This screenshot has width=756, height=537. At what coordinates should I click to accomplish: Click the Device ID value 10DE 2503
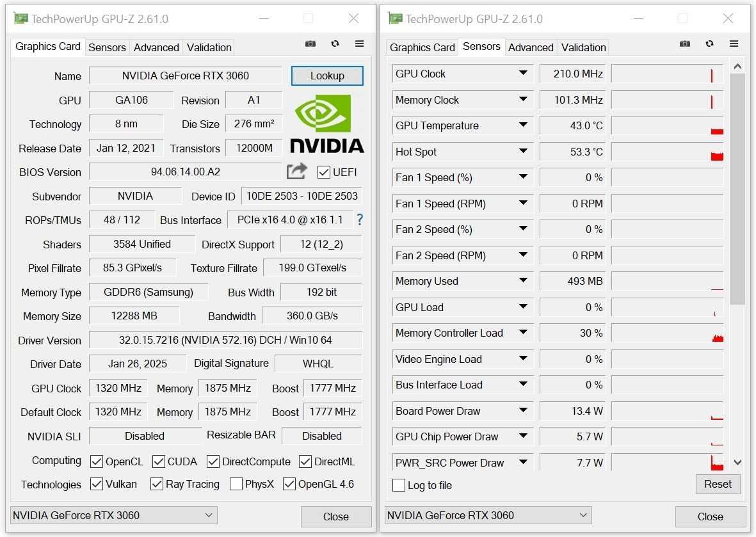point(302,196)
